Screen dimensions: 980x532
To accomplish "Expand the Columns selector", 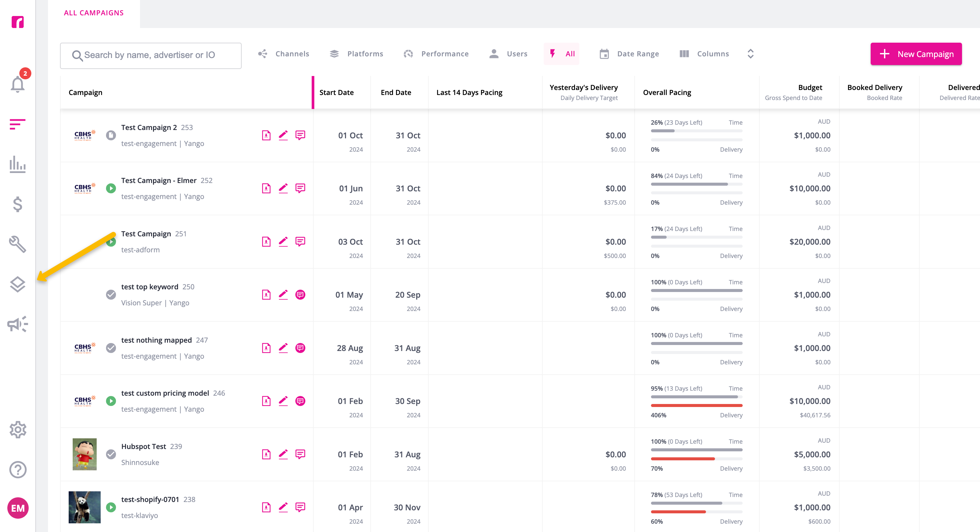I will [x=704, y=54].
